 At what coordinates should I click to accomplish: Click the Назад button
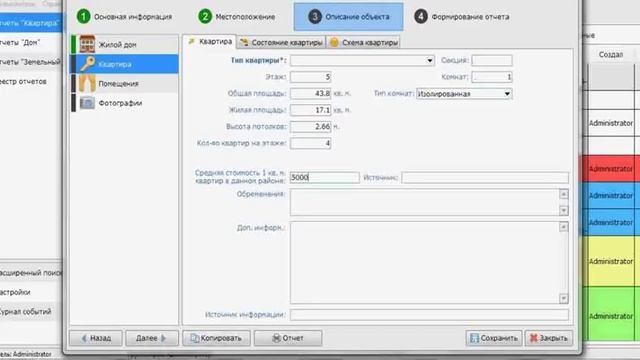pyautogui.click(x=96, y=338)
